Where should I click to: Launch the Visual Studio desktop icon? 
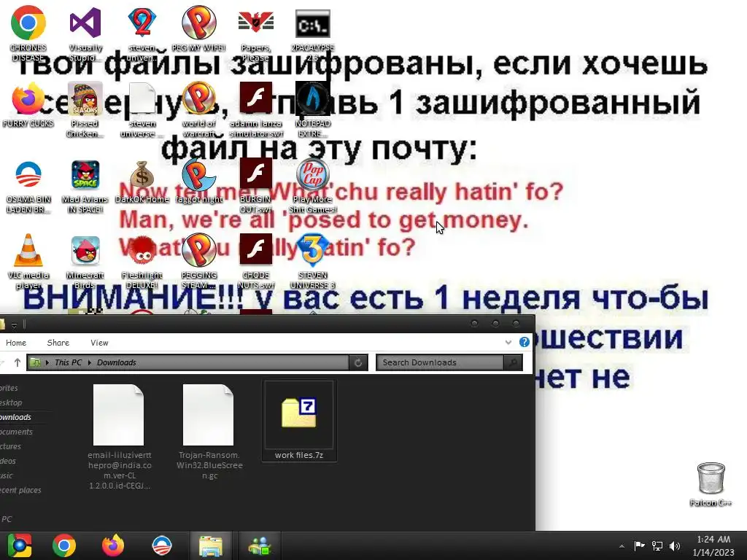(x=85, y=23)
